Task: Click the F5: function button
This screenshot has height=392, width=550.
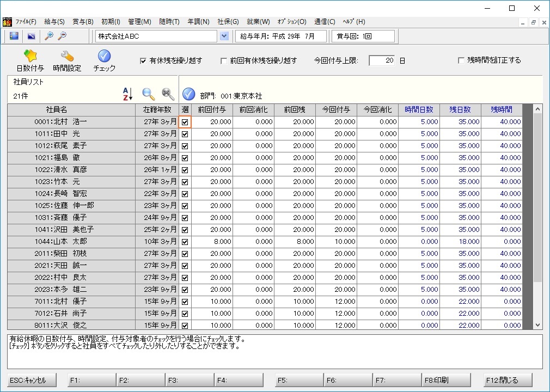Action: point(299,380)
